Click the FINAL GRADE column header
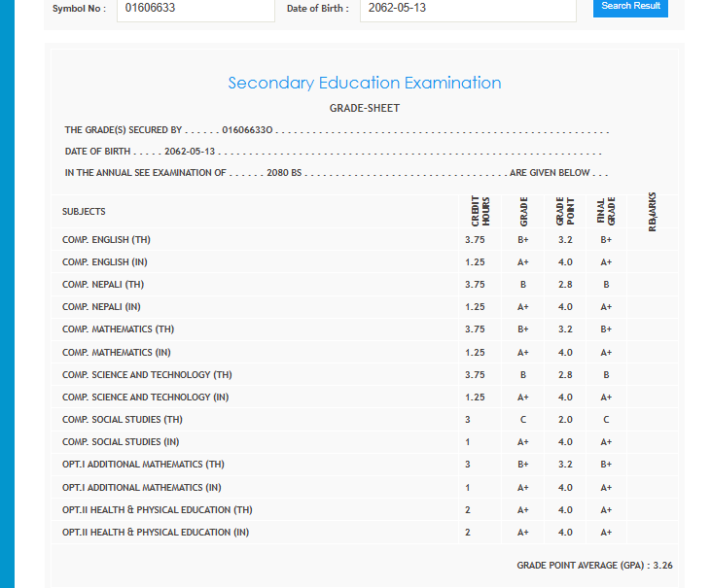Image resolution: width=711 pixels, height=588 pixels. coord(606,212)
